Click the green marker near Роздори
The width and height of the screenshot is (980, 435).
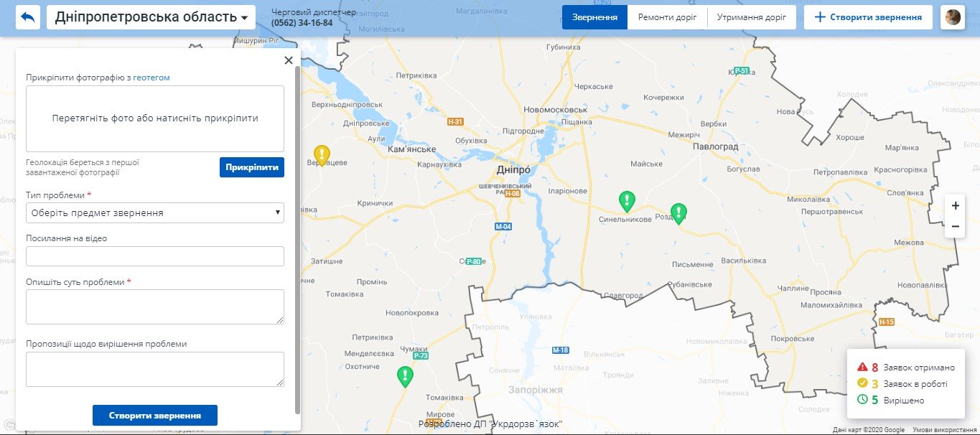tap(678, 212)
